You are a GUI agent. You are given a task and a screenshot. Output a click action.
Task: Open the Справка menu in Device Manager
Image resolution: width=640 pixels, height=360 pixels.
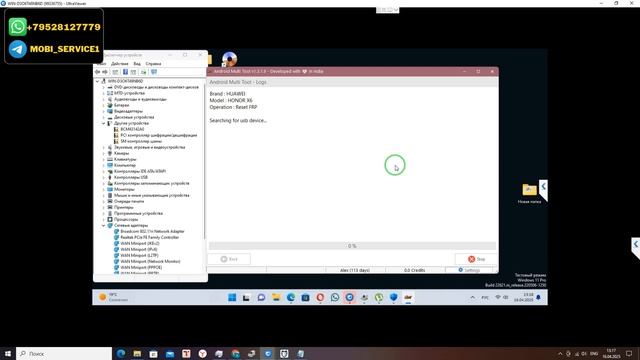tap(153, 64)
